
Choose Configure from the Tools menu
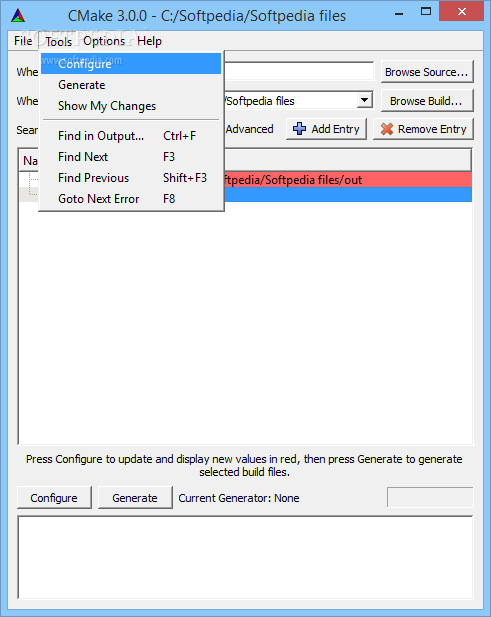click(x=131, y=64)
